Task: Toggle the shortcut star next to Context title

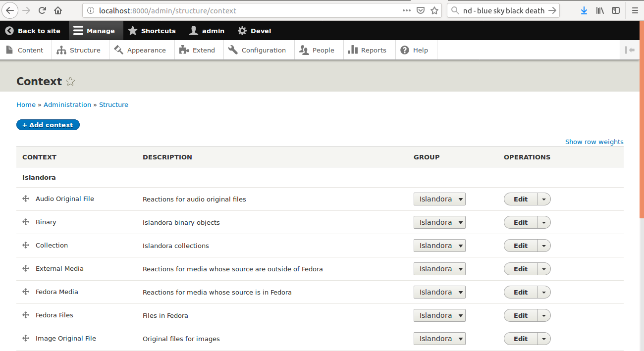Action: pyautogui.click(x=70, y=81)
